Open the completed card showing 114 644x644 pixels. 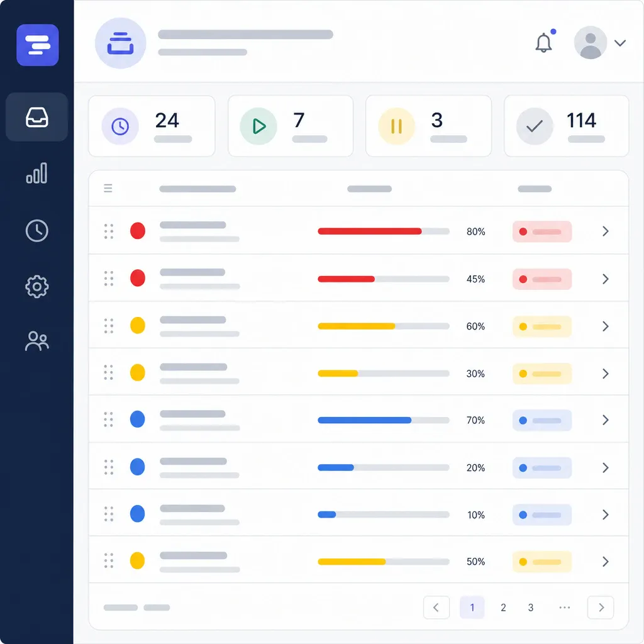(567, 126)
